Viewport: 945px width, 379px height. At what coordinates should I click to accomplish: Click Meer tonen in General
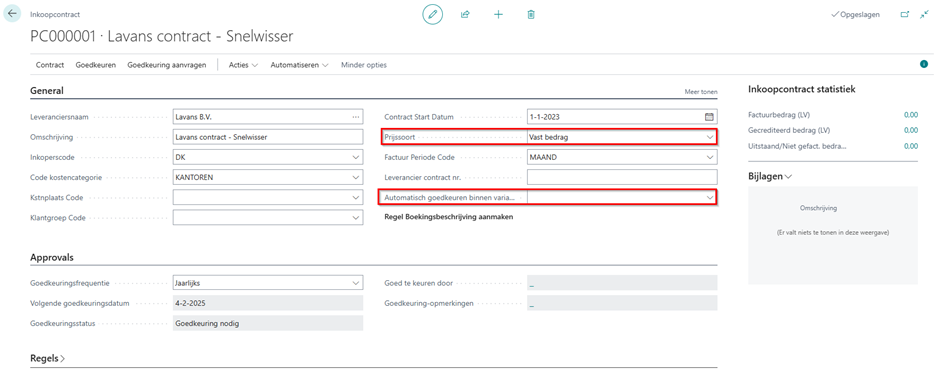point(701,92)
